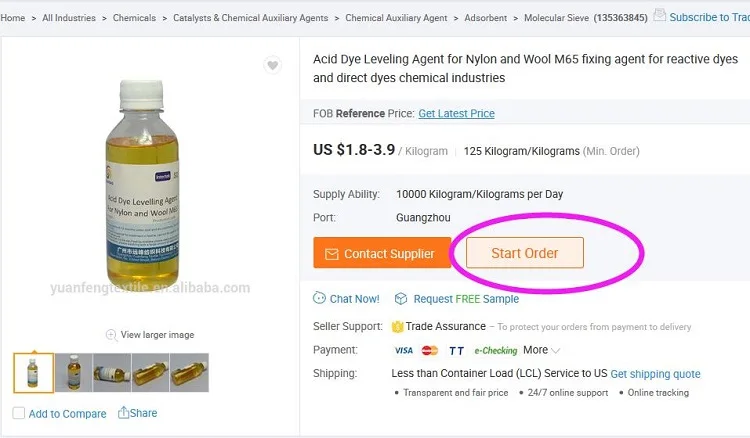This screenshot has width=750, height=438.
Task: Click the View larger image magnifier icon
Action: pos(111,335)
